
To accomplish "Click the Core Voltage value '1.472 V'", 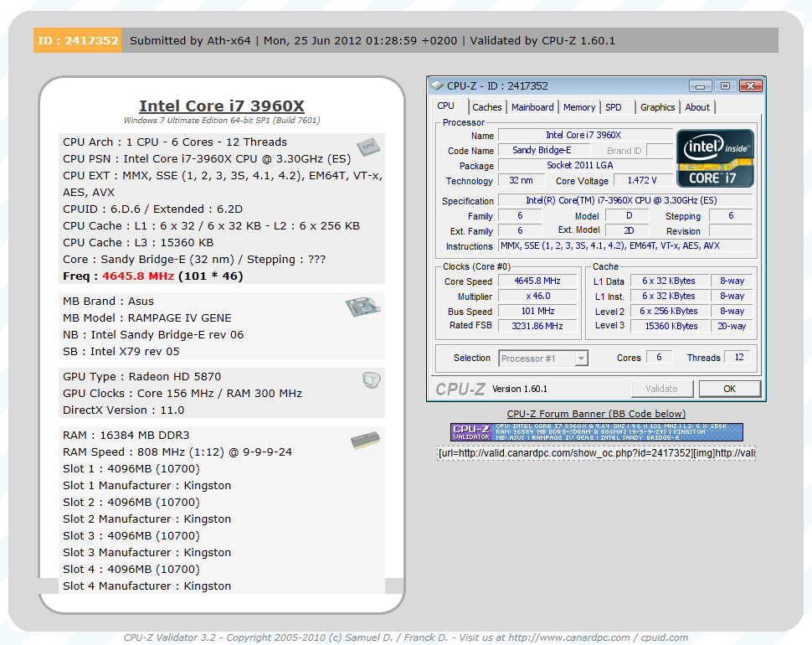I will tap(642, 180).
